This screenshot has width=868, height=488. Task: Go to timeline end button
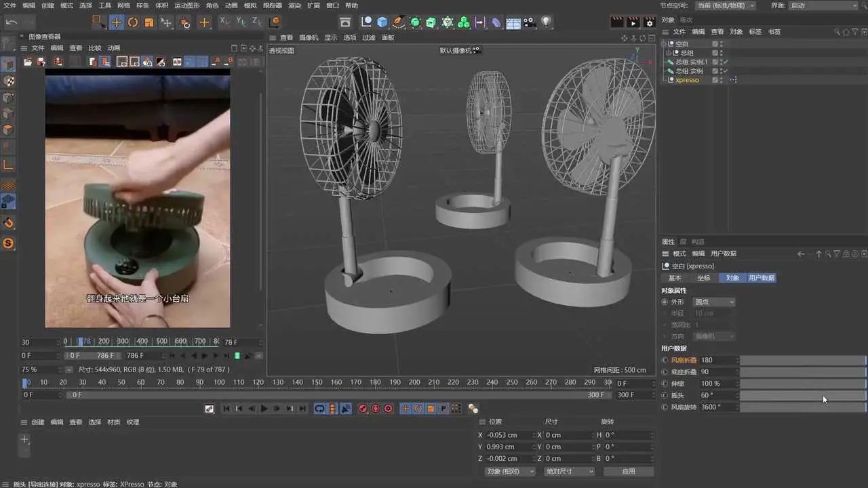click(x=302, y=408)
